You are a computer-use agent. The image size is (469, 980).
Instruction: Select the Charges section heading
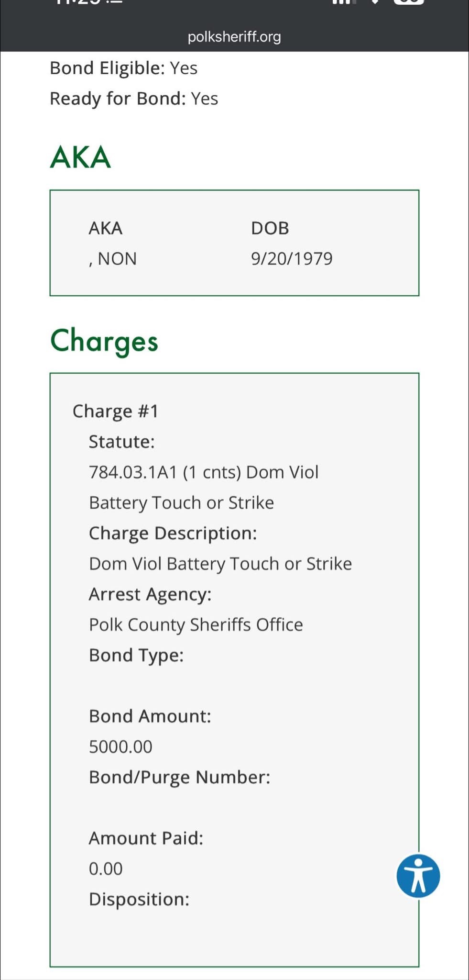tap(104, 341)
